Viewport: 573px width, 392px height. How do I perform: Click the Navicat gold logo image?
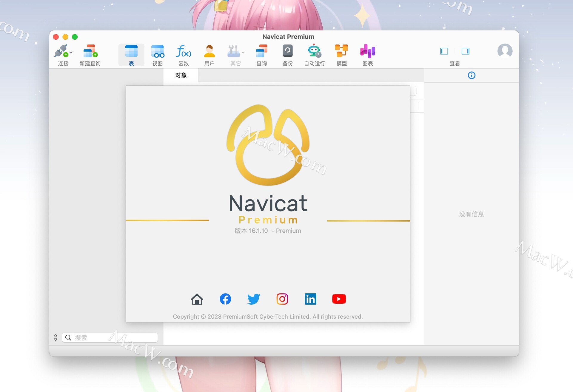tap(268, 145)
